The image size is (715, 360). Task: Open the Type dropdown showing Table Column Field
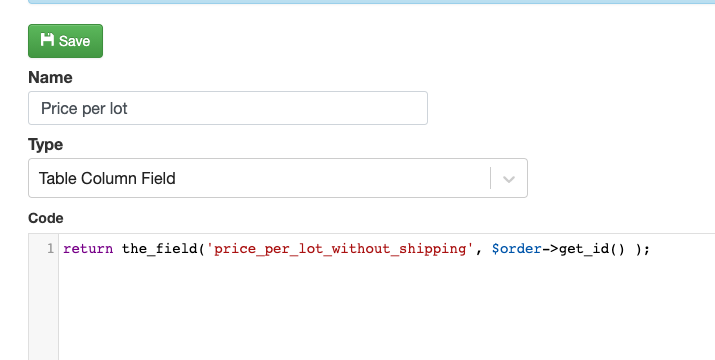coord(278,178)
